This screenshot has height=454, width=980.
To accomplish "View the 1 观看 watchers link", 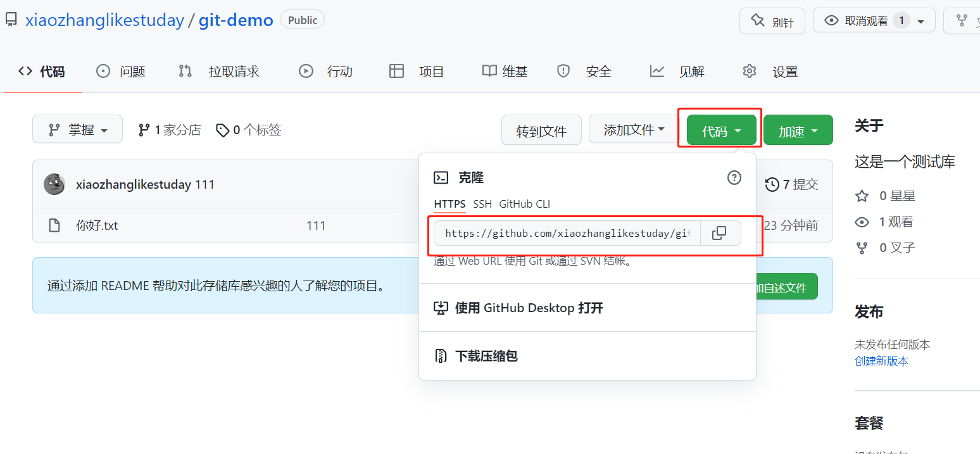I will 884,222.
